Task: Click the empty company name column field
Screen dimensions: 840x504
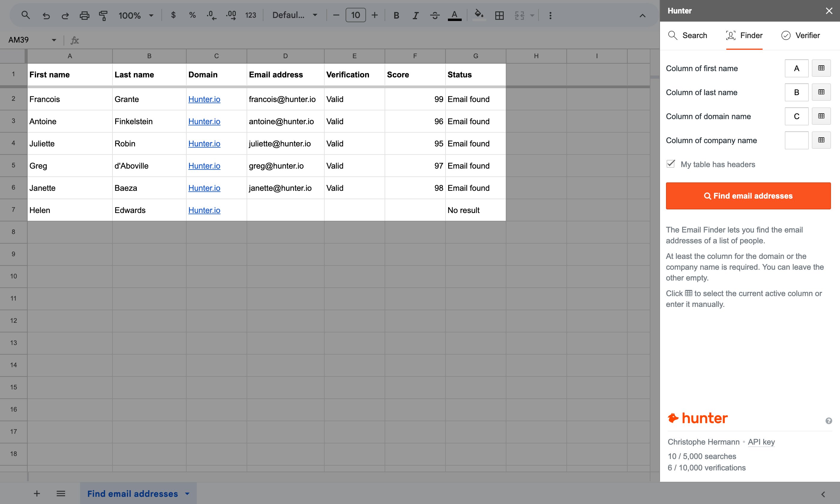Action: pos(796,140)
